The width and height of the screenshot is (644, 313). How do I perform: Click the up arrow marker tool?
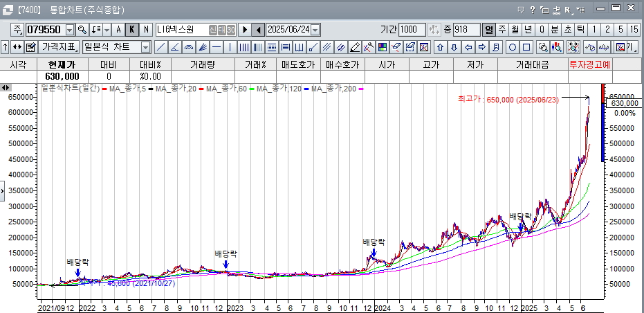tap(439, 47)
